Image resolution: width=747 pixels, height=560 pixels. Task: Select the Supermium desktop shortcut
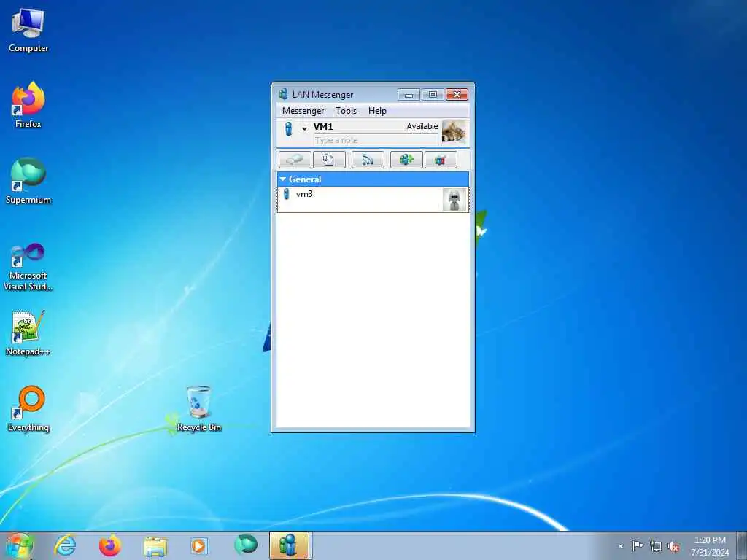28,181
